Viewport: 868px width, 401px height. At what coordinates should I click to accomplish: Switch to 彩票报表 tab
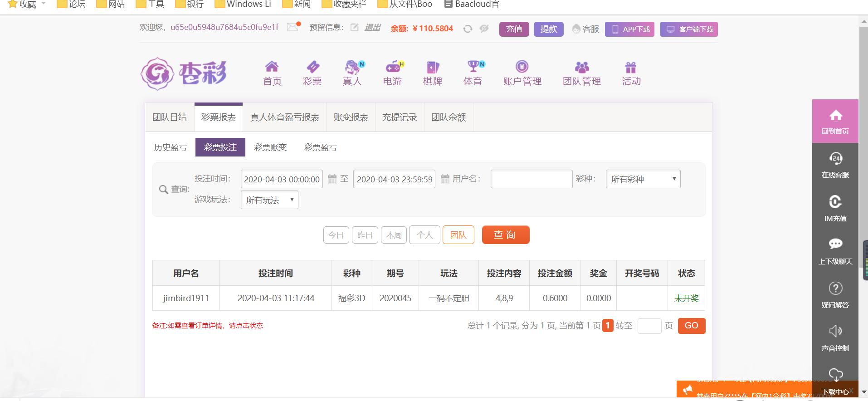pyautogui.click(x=219, y=117)
